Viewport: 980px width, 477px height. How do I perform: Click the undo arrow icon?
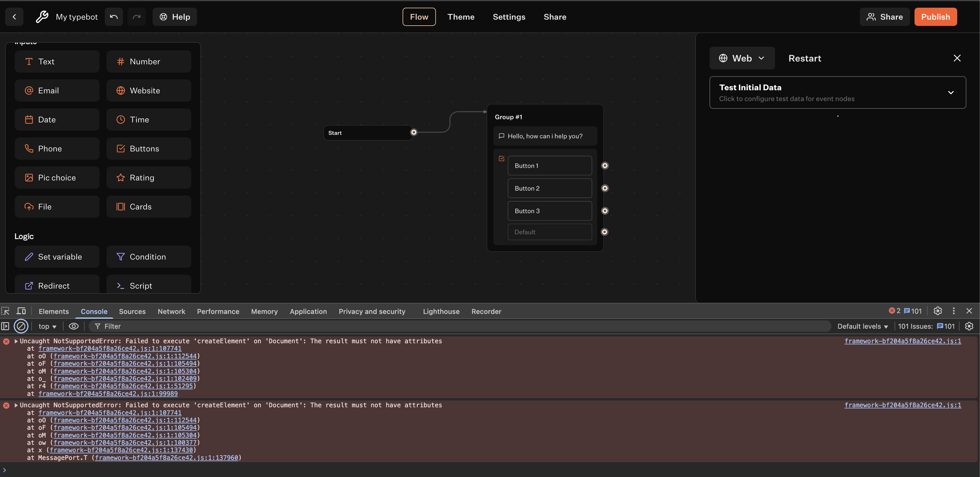[114, 17]
